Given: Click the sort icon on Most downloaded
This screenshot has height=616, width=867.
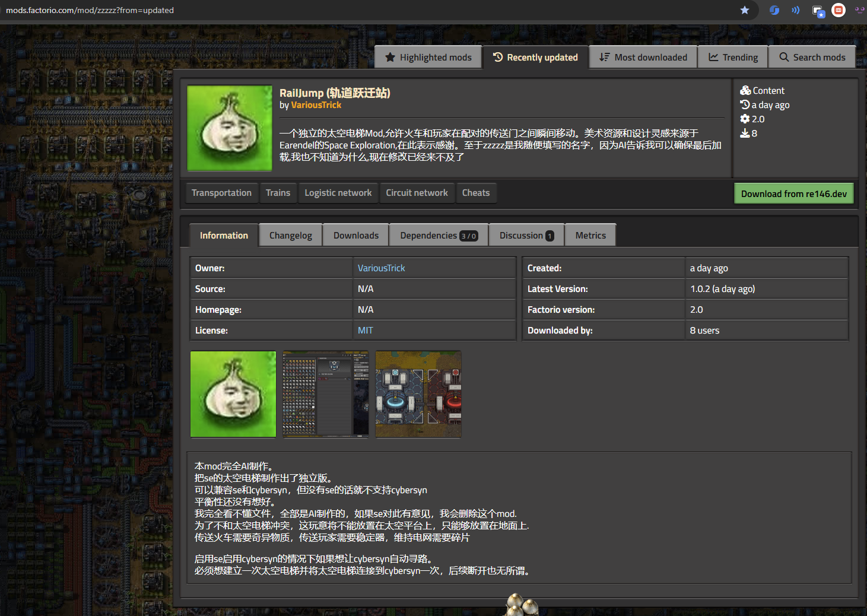Looking at the screenshot, I should (604, 58).
